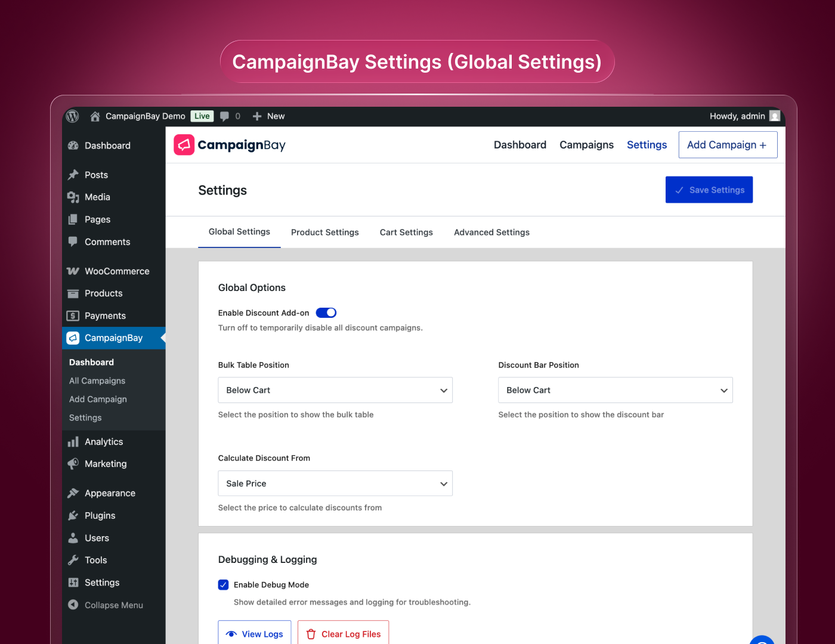Screen dimensions: 835x644
Task: Click the Products box icon
Action: (73, 293)
